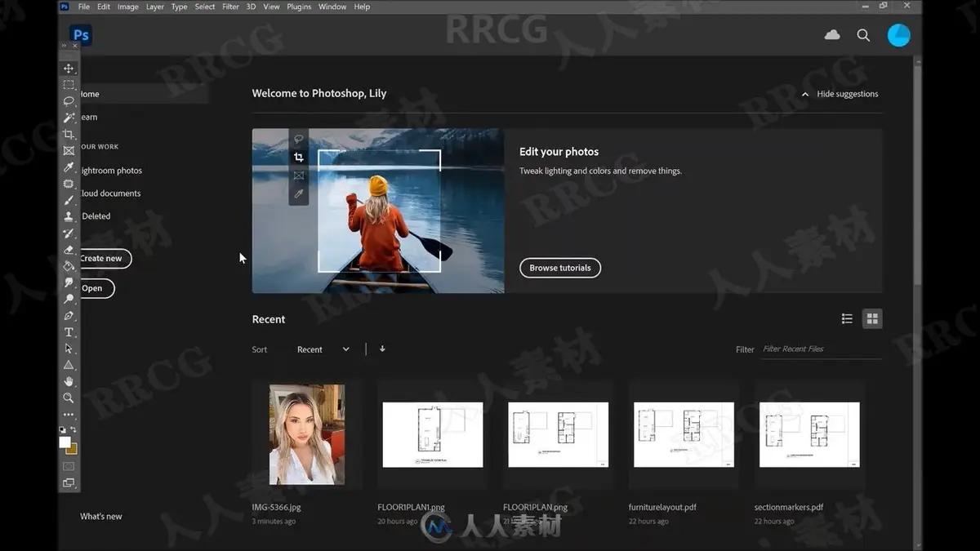The height and width of the screenshot is (551, 980).
Task: Set the white foreground color swatch
Action: (x=65, y=442)
